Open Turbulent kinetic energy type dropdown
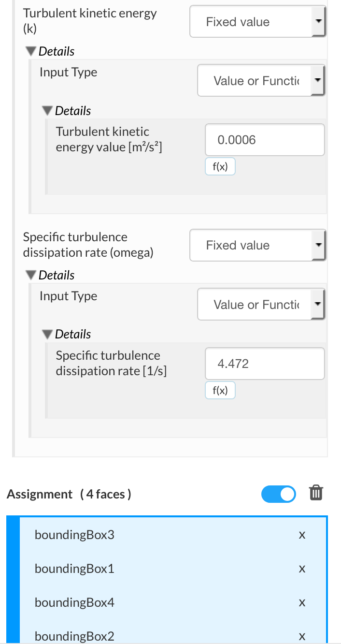341x644 pixels. click(x=258, y=22)
